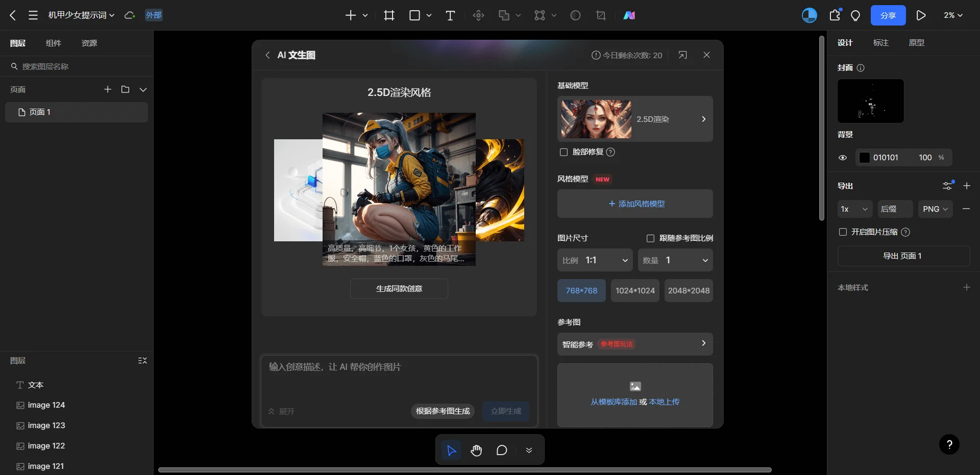Click the 立即生成 button

(505, 411)
